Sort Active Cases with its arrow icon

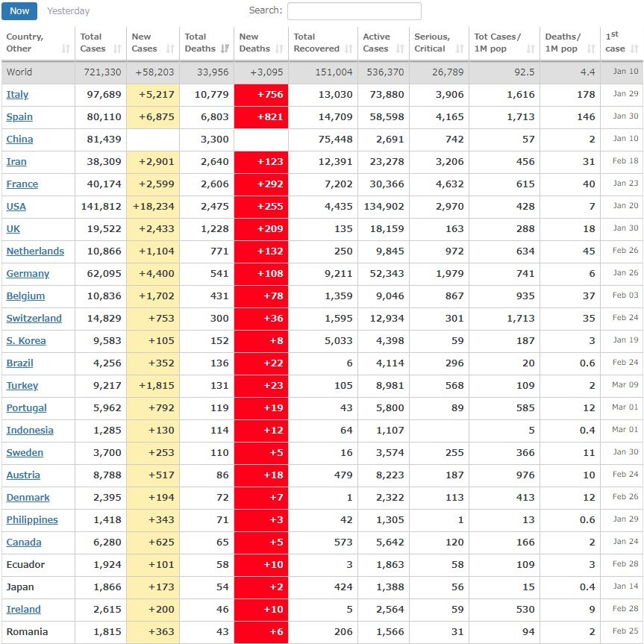pos(400,49)
